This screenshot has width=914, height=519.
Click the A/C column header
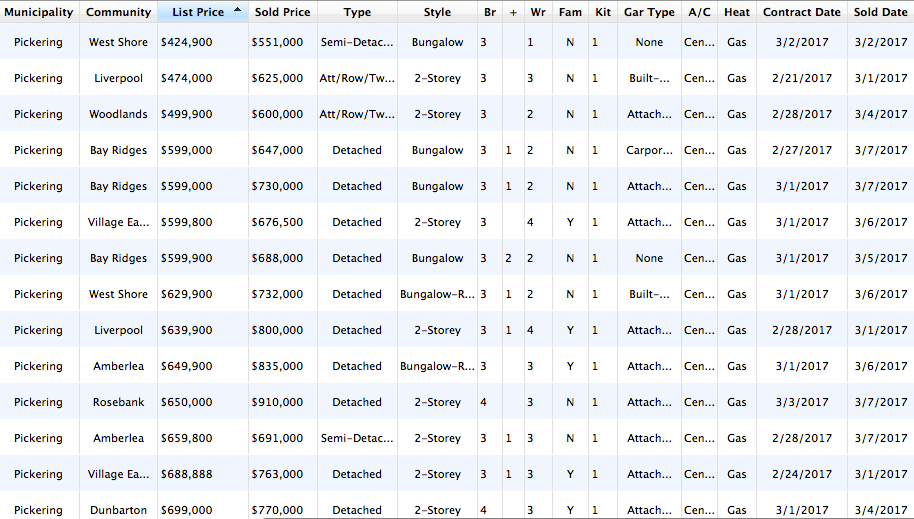point(699,13)
